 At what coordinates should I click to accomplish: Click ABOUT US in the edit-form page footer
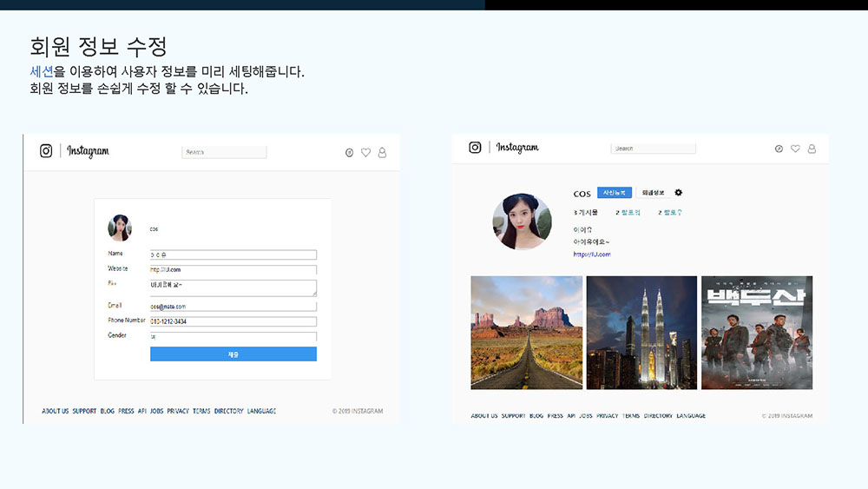coord(56,411)
